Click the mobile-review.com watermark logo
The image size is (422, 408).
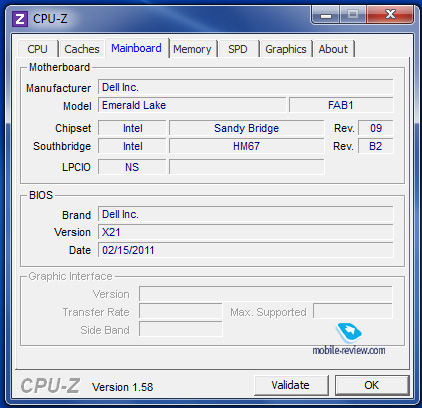click(x=349, y=339)
